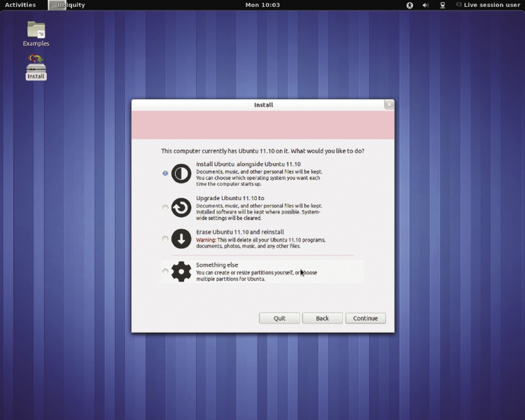Click the Ubiquity app menu in top bar

pyautogui.click(x=67, y=5)
